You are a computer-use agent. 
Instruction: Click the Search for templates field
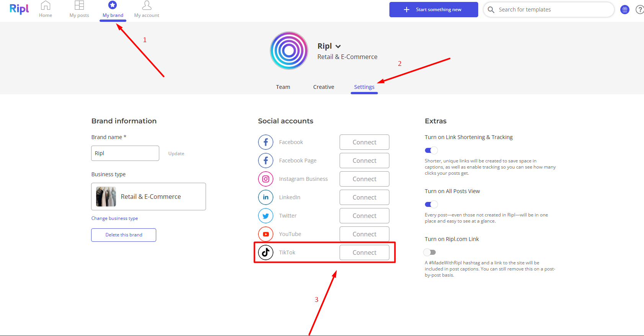(549, 10)
